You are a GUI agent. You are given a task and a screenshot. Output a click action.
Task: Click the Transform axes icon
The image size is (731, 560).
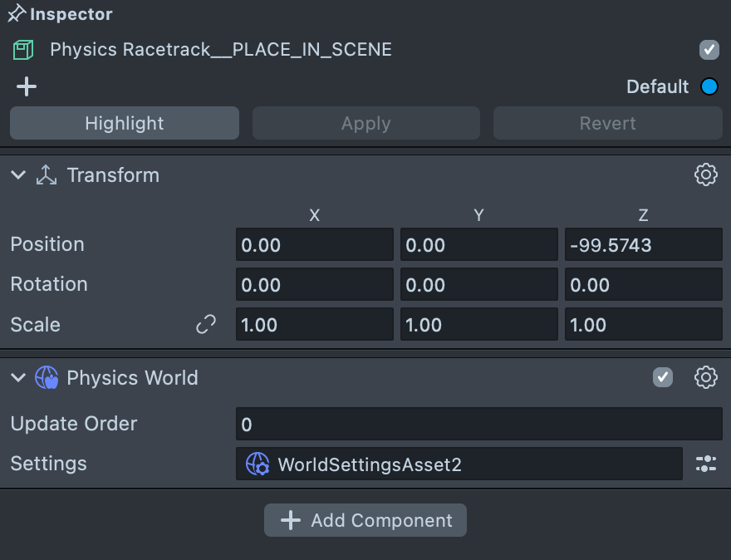(x=47, y=175)
